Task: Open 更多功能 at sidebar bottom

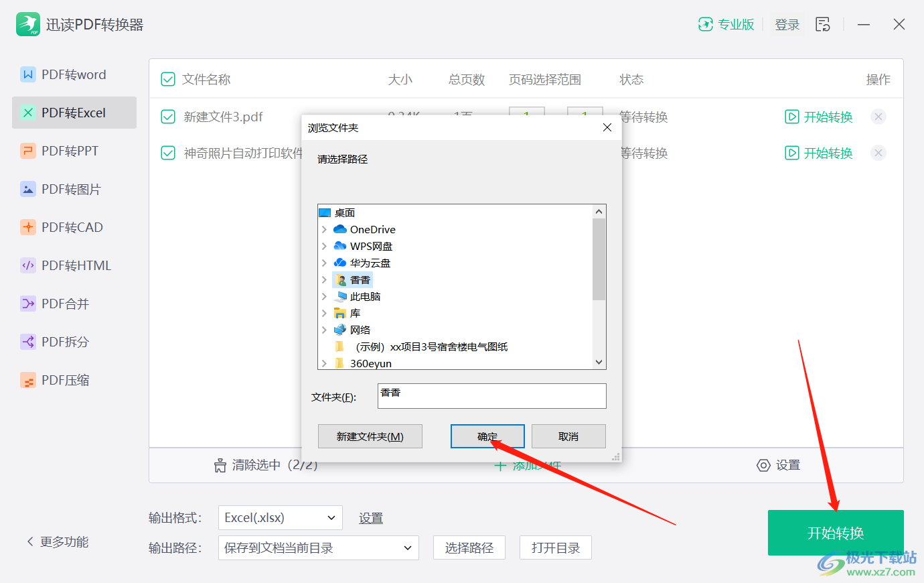Action: [x=58, y=541]
